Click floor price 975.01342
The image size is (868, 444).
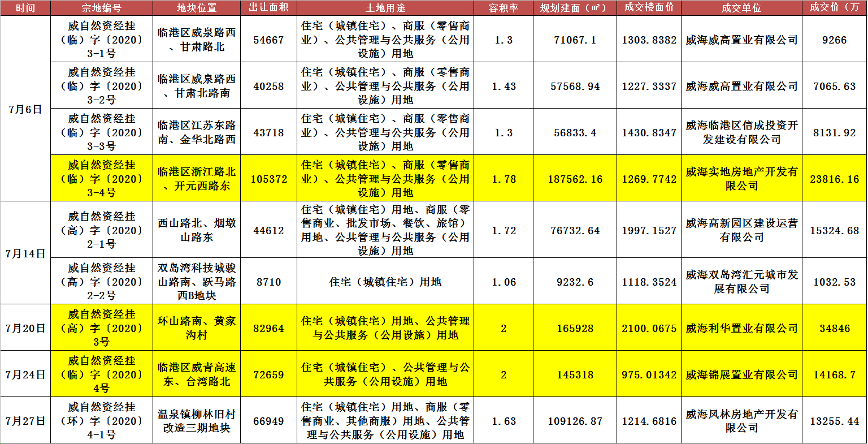649,374
